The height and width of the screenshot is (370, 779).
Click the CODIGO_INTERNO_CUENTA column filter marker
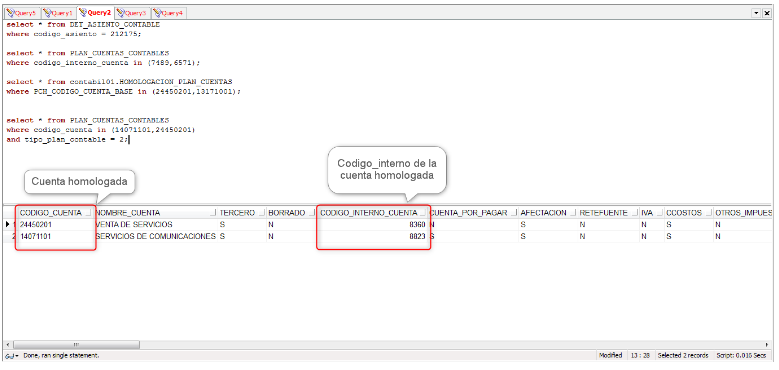[x=422, y=213]
